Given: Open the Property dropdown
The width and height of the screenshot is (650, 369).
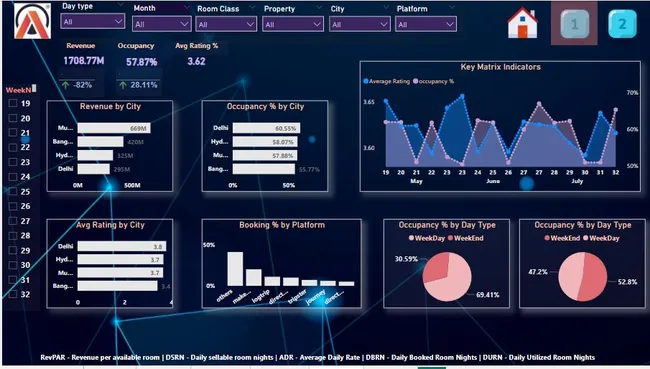Looking at the screenshot, I should click(293, 24).
